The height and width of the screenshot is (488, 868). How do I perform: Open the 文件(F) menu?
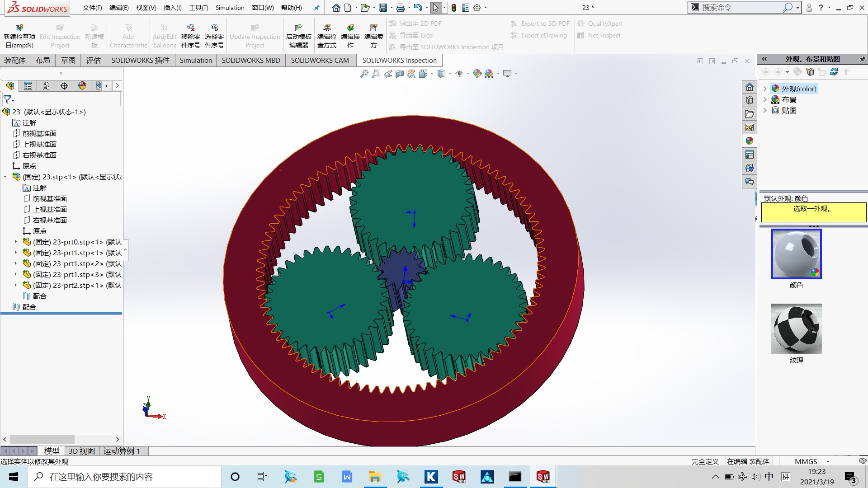[92, 8]
